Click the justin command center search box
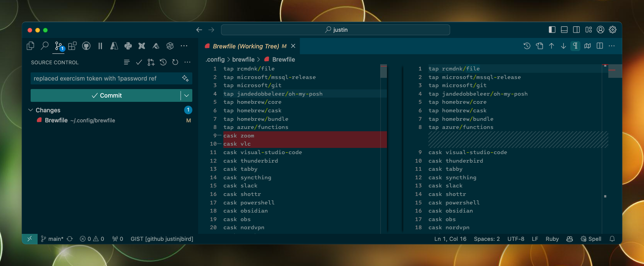 335,30
